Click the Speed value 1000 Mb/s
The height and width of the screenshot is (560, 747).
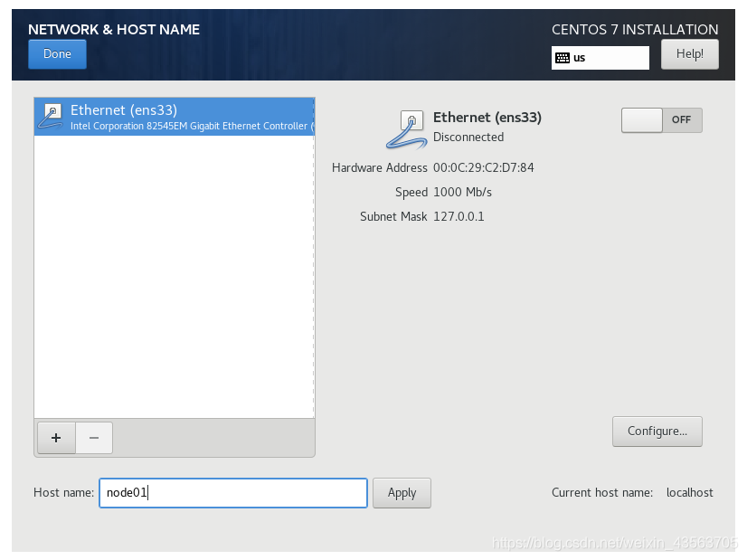tap(462, 192)
